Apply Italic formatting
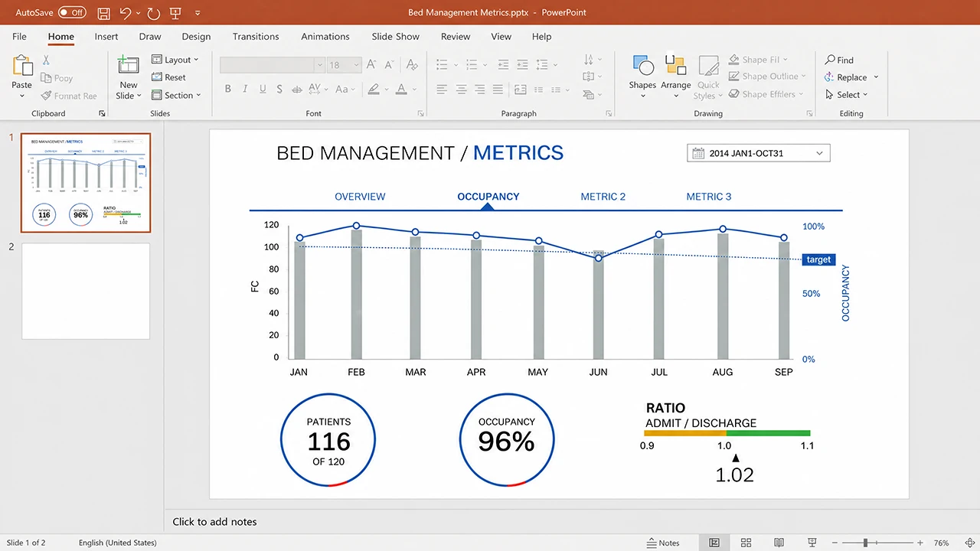This screenshot has width=980, height=551. click(x=245, y=89)
